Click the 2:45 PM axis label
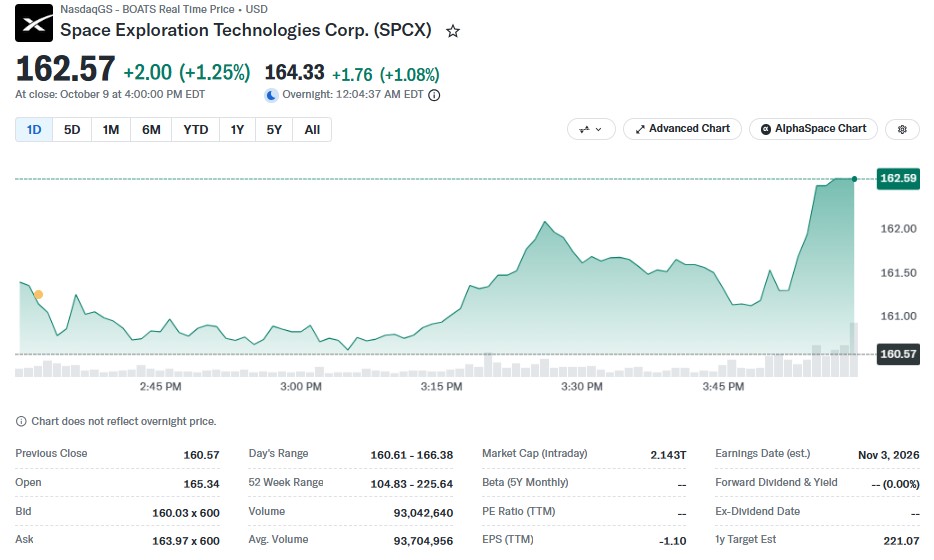Screen dimensions: 934x560 pyautogui.click(x=160, y=387)
